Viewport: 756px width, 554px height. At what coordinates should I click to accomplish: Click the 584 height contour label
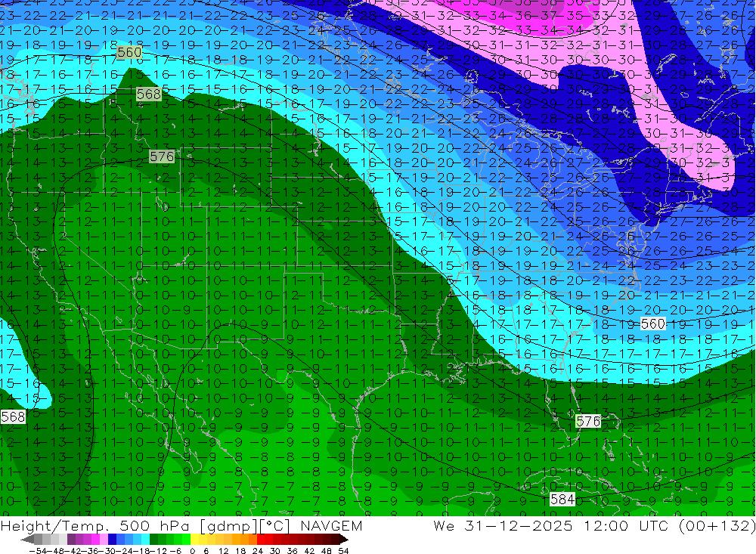click(562, 499)
